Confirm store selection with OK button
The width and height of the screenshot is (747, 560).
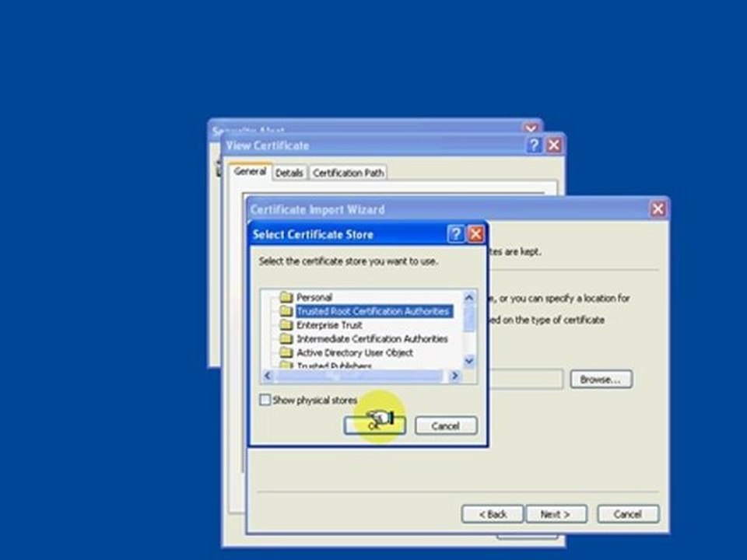[374, 425]
